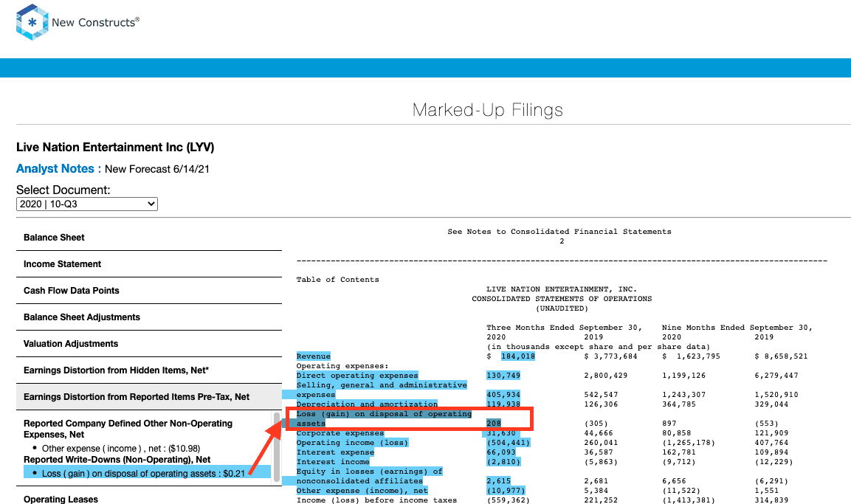The width and height of the screenshot is (851, 504).
Task: Click the Interest expense label
Action: pyautogui.click(x=335, y=452)
